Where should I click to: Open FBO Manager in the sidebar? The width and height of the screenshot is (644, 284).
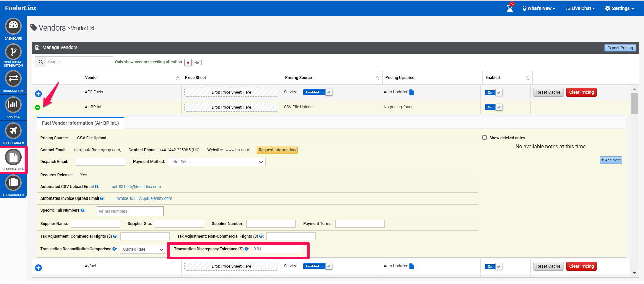[13, 183]
